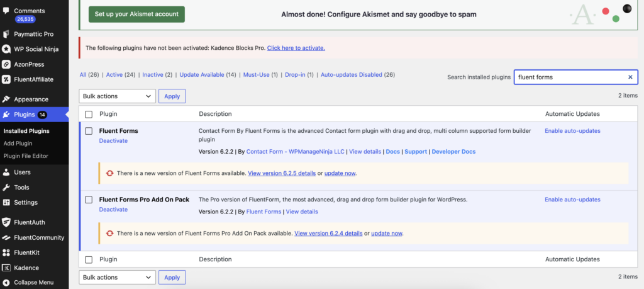Open Fluent Forms author link on Pro row
Image resolution: width=644 pixels, height=289 pixels.
click(264, 212)
